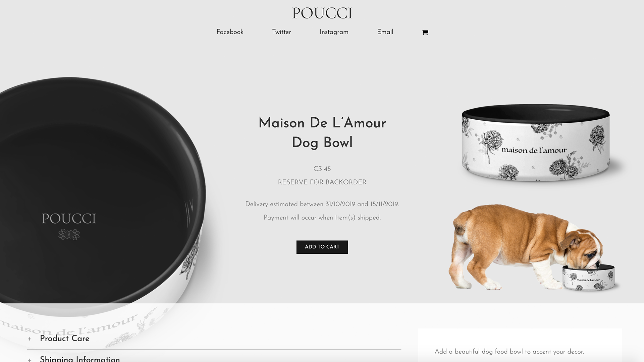This screenshot has width=644, height=362.
Task: Go to the Facebook link
Action: point(230,32)
